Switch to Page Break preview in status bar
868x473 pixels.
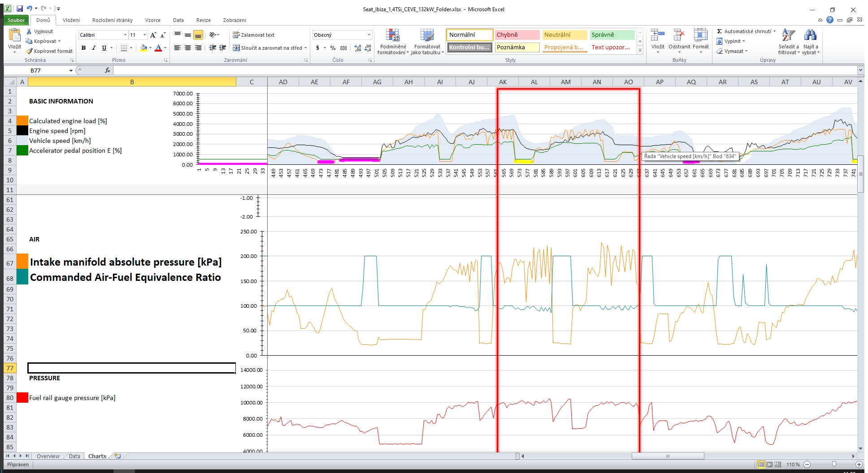(x=778, y=464)
